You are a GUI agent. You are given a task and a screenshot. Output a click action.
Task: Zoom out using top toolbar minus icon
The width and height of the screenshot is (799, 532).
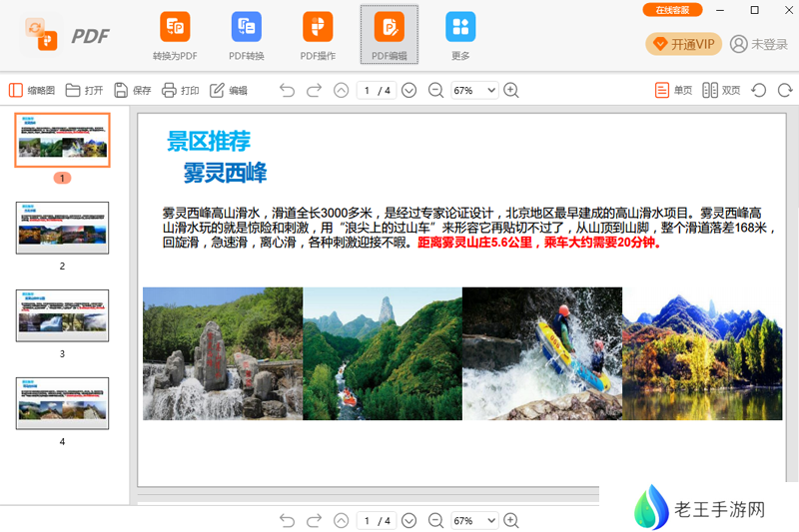[435, 91]
